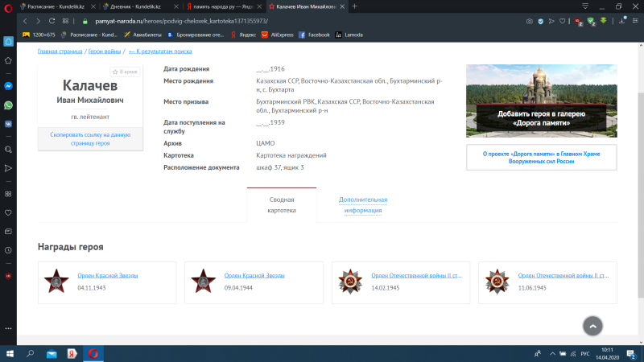Screen dimensions: 644x362
Task: Open Яндекс bookmark in bookmarks bar
Action: coord(244,35)
